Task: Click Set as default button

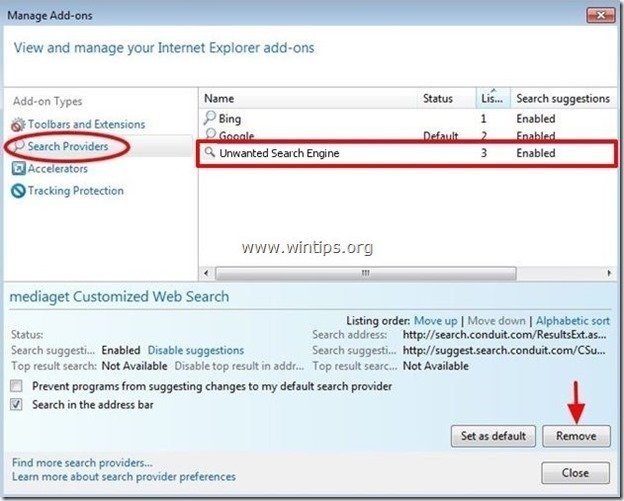Action: coord(493,436)
